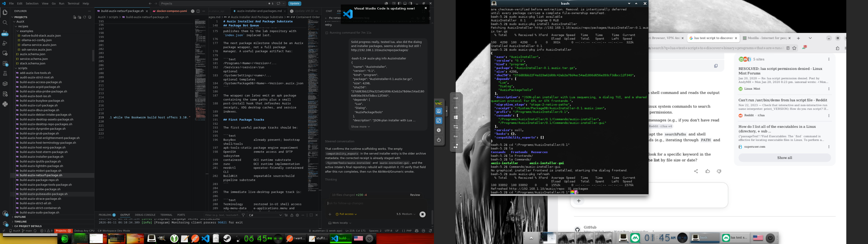Open the Explorer view in the activity bar

[x=5, y=12]
